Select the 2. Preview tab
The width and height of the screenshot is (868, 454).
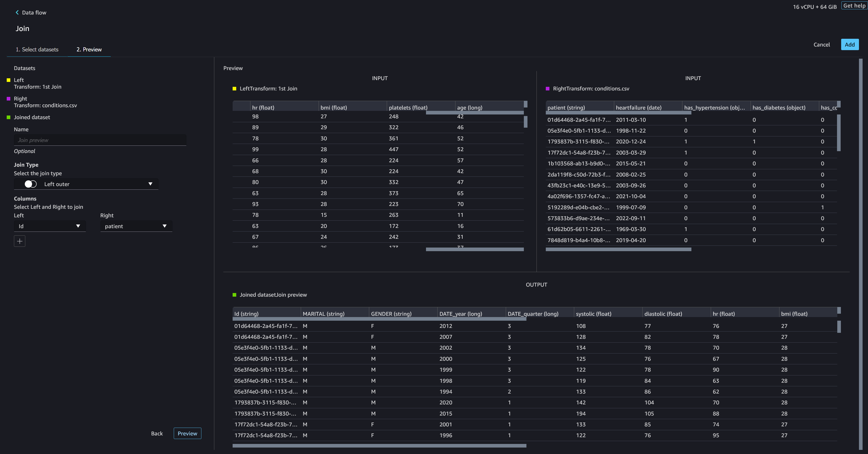89,49
